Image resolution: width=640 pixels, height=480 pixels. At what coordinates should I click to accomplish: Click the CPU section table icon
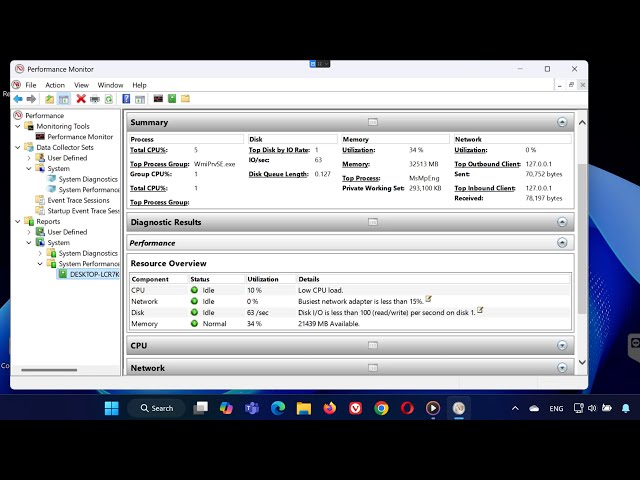[x=373, y=345]
